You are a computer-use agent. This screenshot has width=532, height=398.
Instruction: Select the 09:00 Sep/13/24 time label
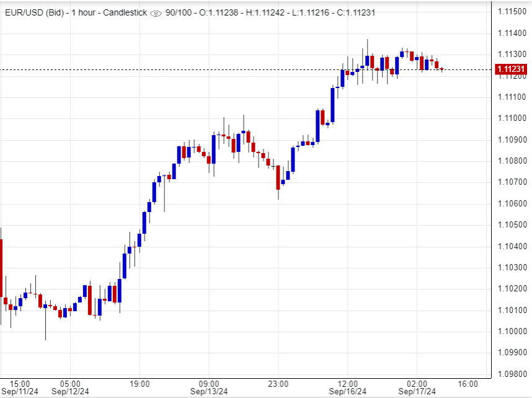point(208,387)
